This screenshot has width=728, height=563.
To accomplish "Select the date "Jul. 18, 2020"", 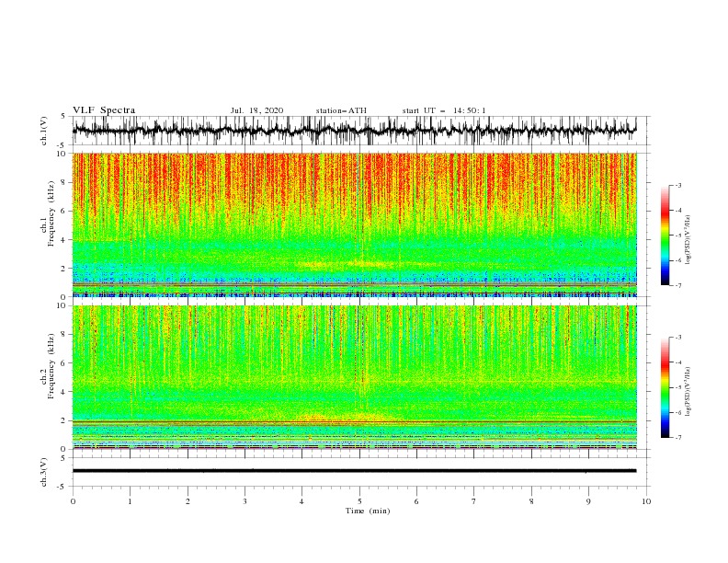I will (256, 110).
